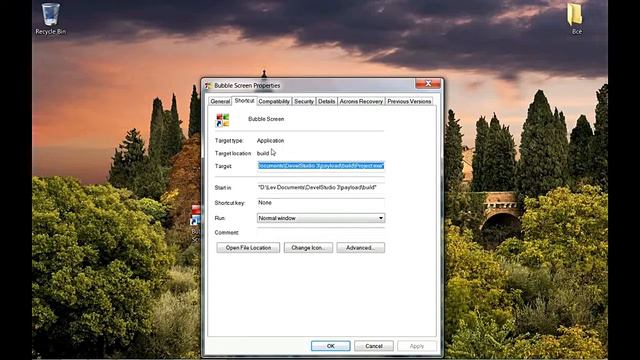Click the Cancel button
This screenshot has height=360, width=640.
tap(374, 346)
